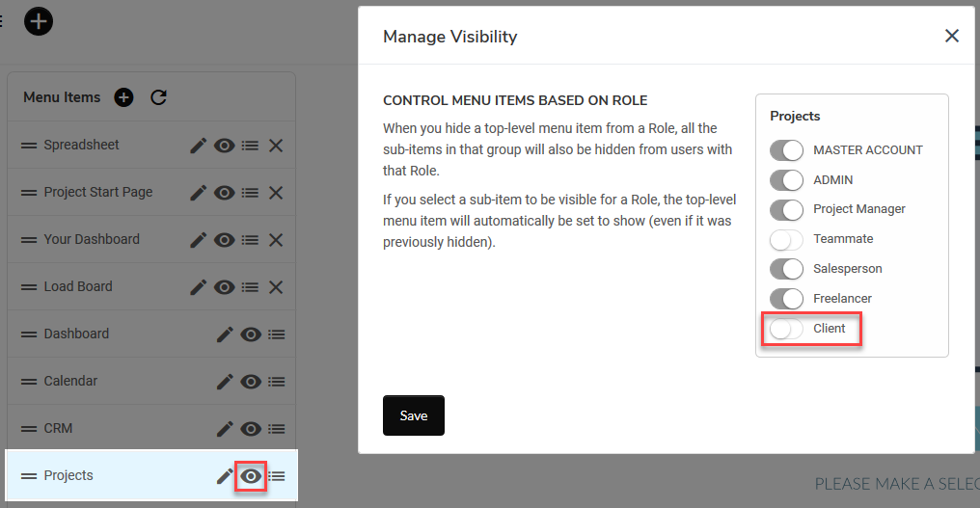This screenshot has width=980, height=508.
Task: Add a new menu item with plus icon
Action: (123, 97)
